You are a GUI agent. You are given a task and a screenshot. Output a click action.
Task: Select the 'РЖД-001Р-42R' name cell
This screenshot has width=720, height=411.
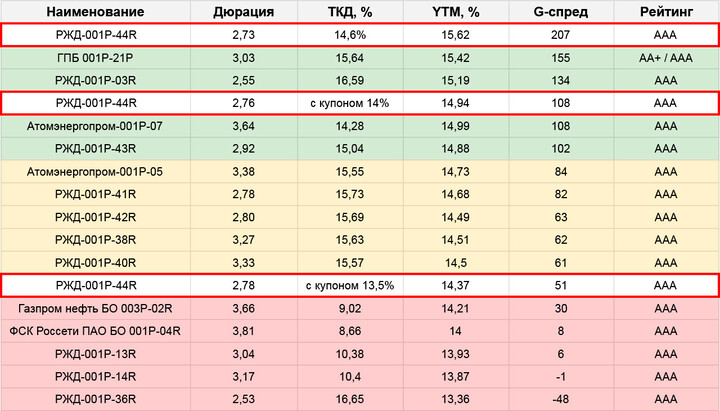point(96,217)
